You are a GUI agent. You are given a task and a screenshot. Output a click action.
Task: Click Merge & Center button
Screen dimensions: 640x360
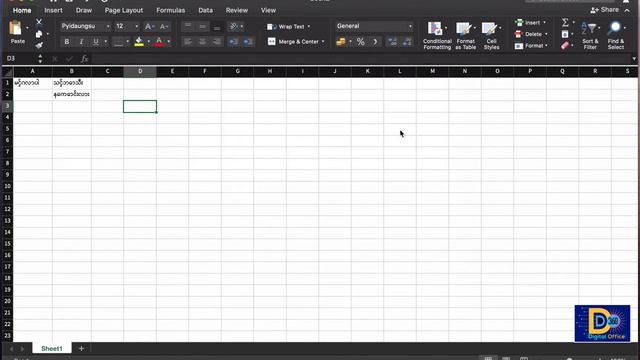tap(296, 42)
